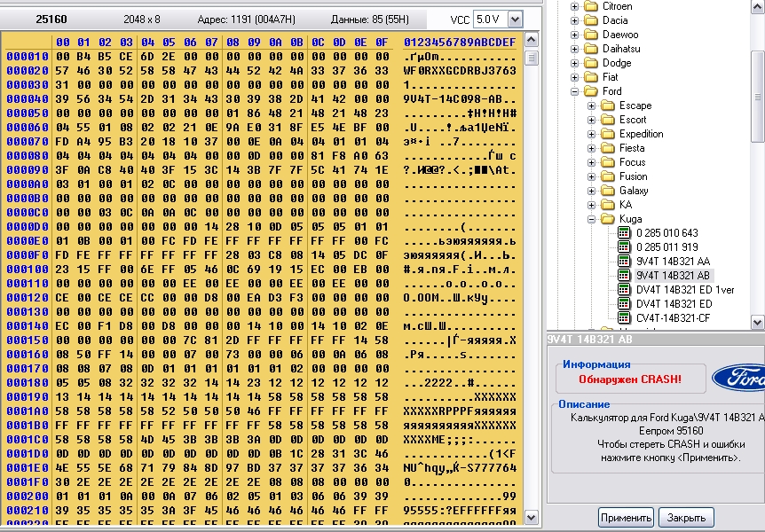Click the hex row address 000040
The width and height of the screenshot is (765, 532).
(x=28, y=99)
